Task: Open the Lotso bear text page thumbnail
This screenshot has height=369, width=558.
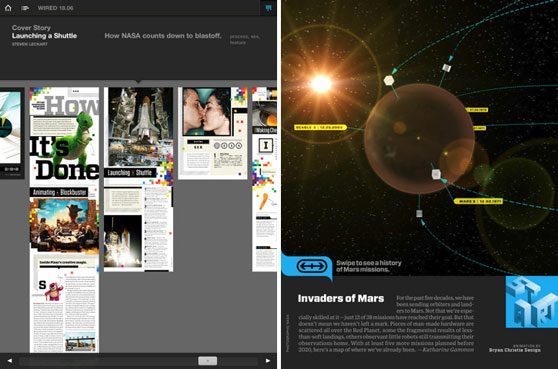Action: [64, 303]
